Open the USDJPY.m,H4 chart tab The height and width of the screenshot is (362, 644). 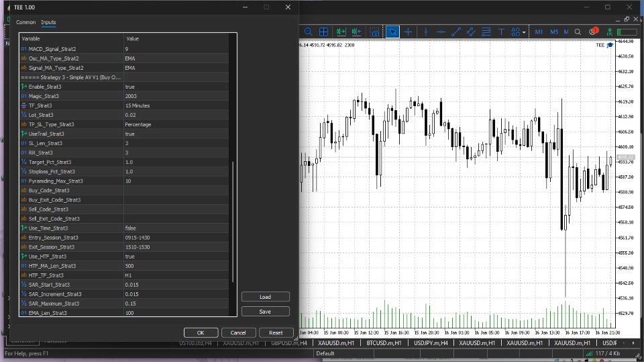pyautogui.click(x=431, y=343)
